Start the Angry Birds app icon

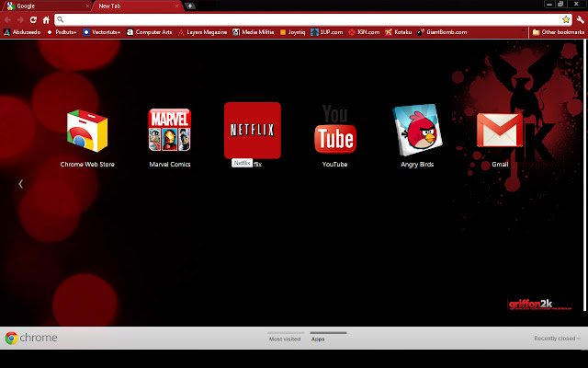[417, 130]
